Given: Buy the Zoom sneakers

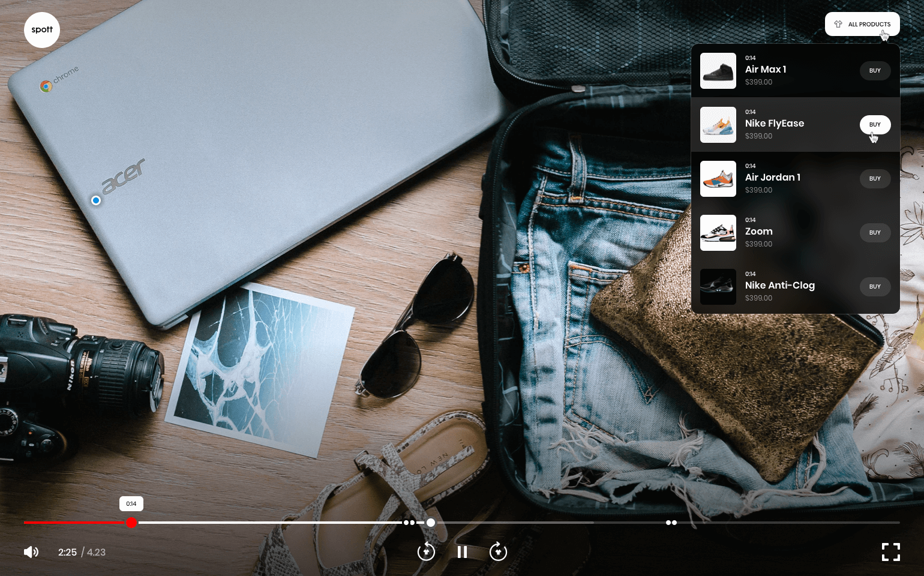Looking at the screenshot, I should coord(875,232).
